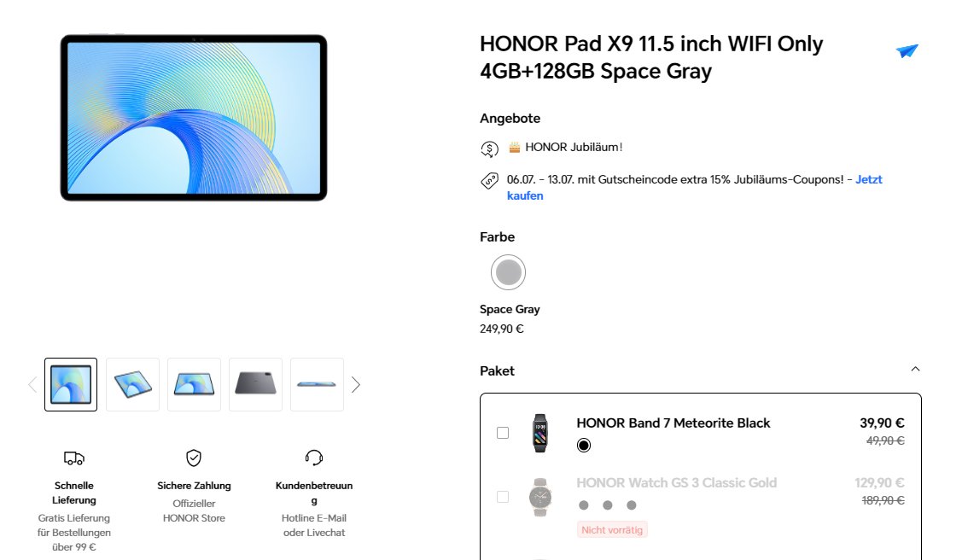
Task: Click the blue paper plane share icon
Action: (x=907, y=50)
